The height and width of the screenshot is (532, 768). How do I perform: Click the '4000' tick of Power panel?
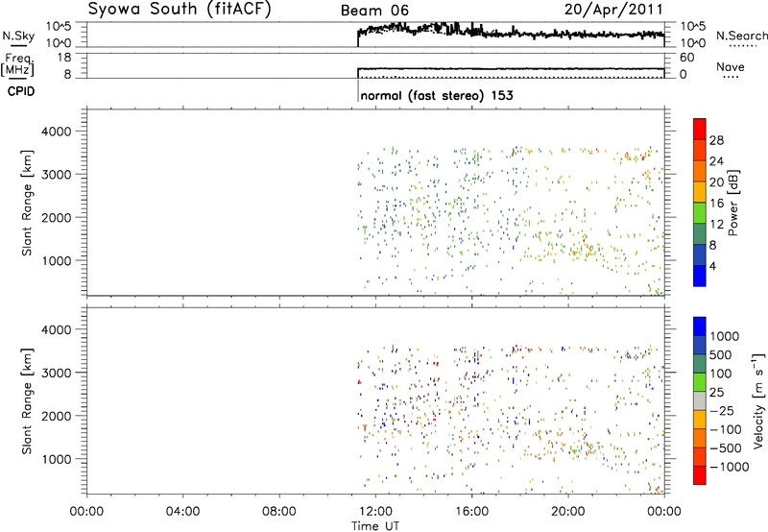57,132
